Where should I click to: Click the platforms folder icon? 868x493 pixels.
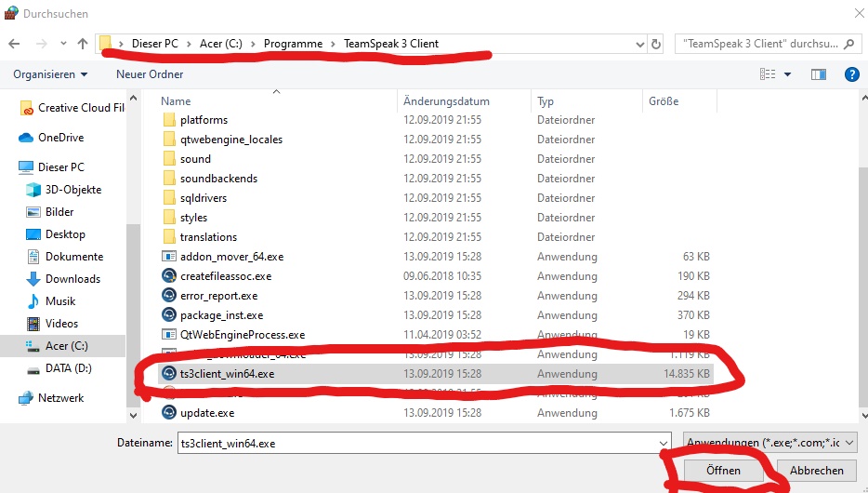coord(169,120)
